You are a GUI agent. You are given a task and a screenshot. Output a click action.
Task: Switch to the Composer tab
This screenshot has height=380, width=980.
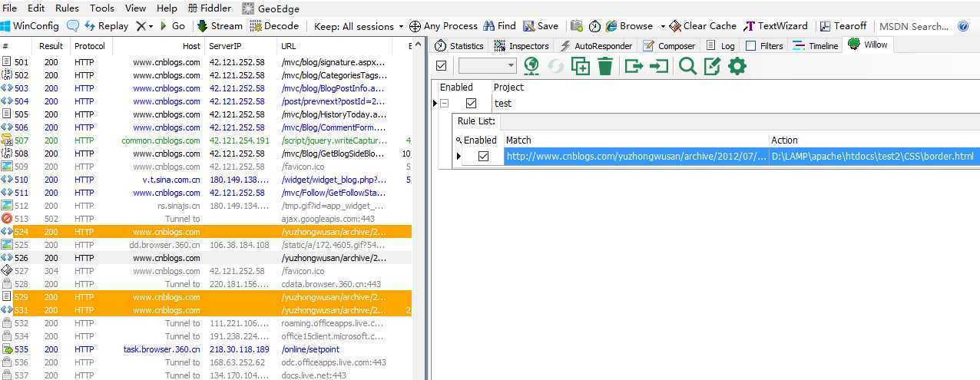669,46
